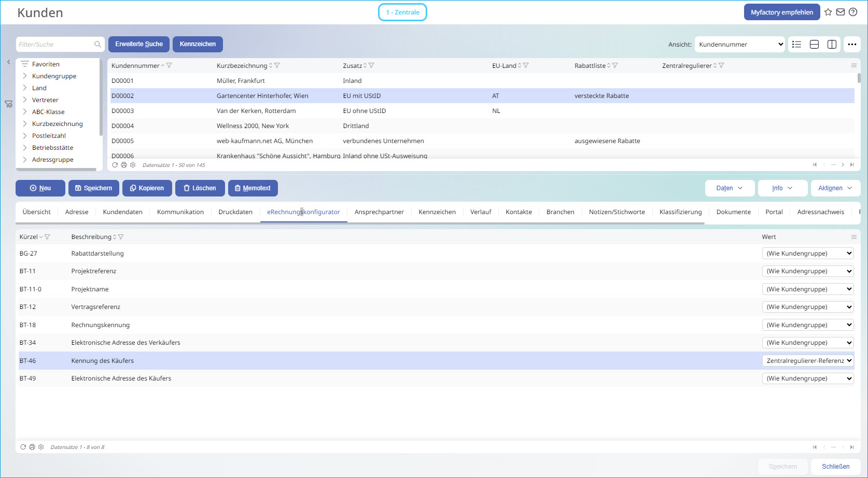868x478 pixels.
Task: Click into the Filter/Suche input field
Action: [x=55, y=44]
